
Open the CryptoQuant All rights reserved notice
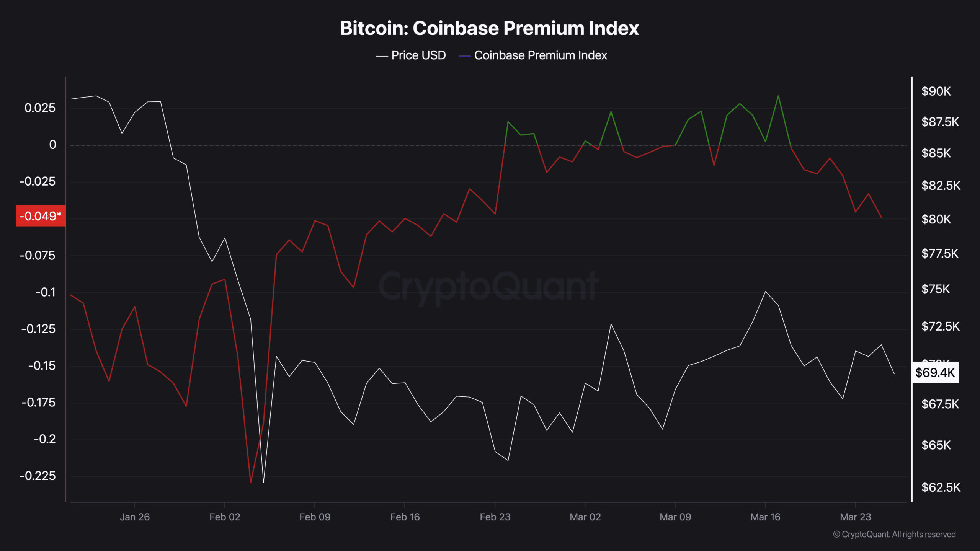click(x=894, y=534)
